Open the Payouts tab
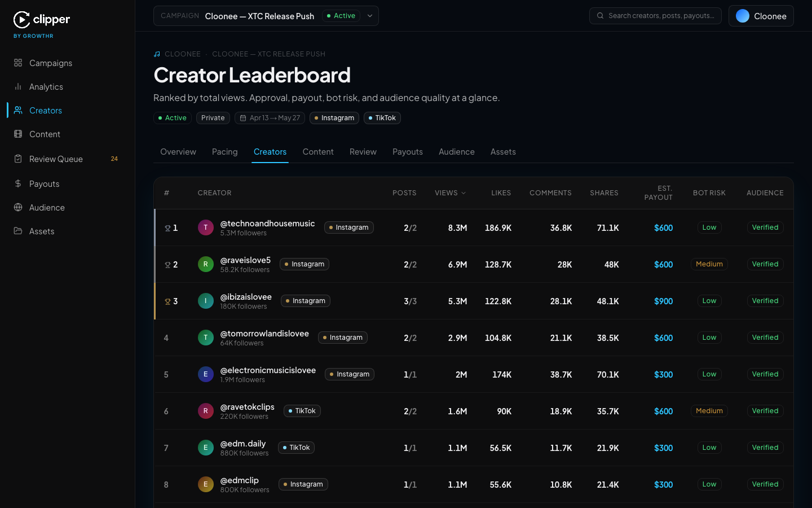This screenshot has height=508, width=812. [408, 152]
